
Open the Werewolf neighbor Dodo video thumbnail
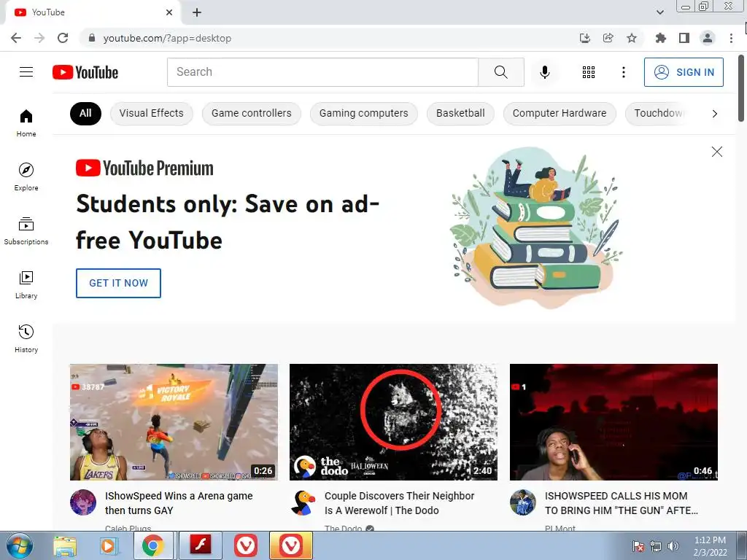393,422
